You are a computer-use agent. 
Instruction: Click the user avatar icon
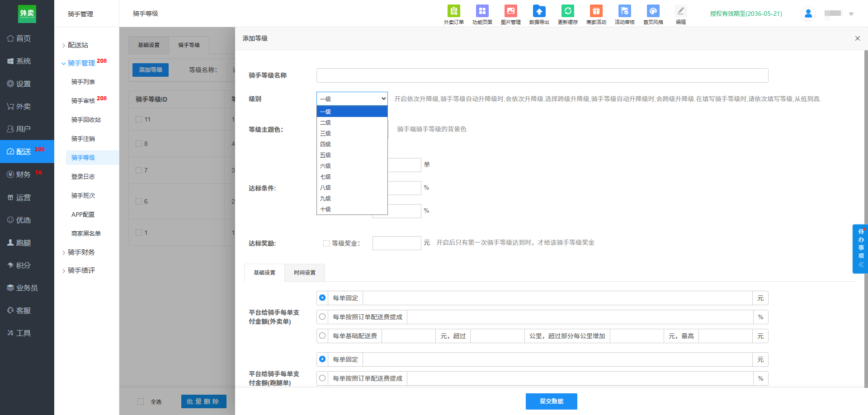[808, 14]
